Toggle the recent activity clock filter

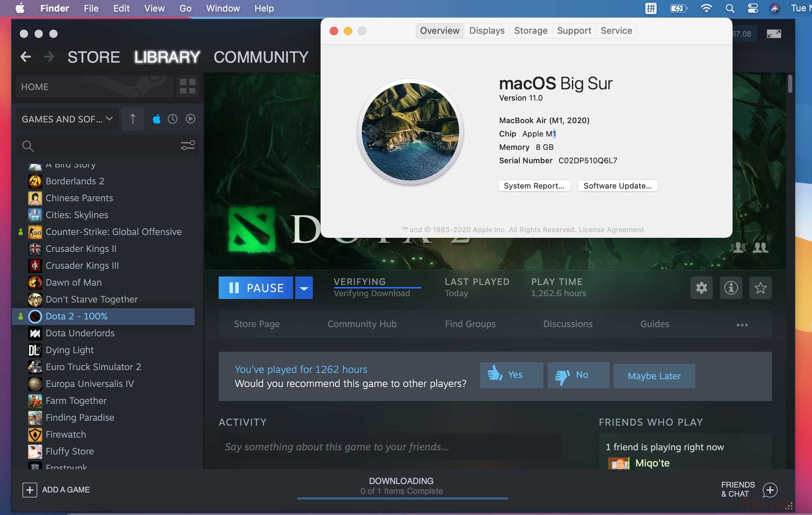173,119
